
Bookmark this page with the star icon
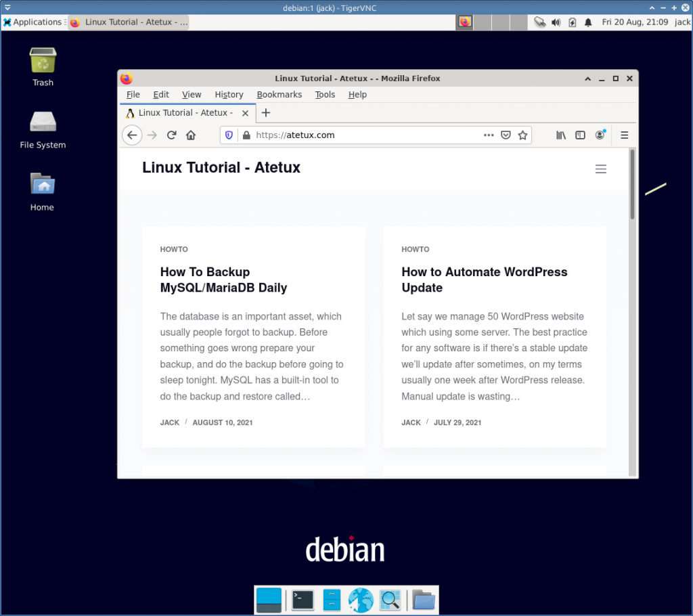click(522, 135)
